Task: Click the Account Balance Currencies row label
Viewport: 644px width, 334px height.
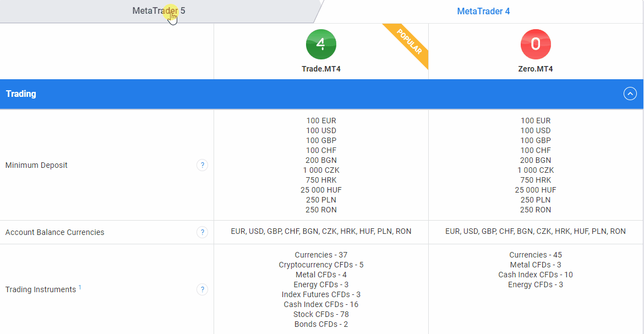Action: click(x=54, y=232)
